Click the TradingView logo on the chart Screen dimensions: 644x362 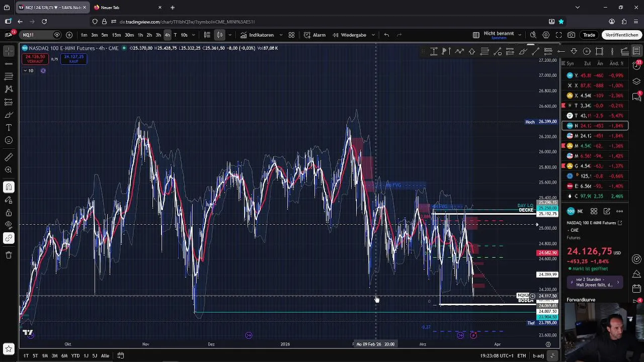[28, 332]
